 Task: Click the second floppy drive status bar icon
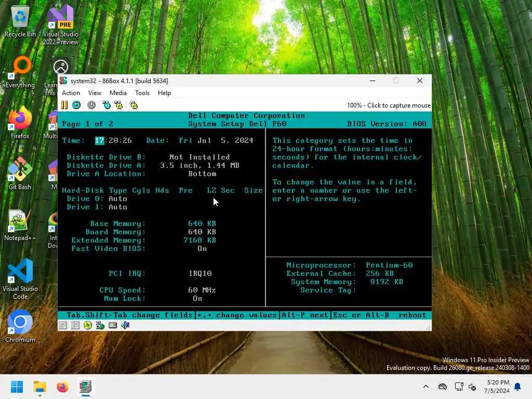point(75,326)
